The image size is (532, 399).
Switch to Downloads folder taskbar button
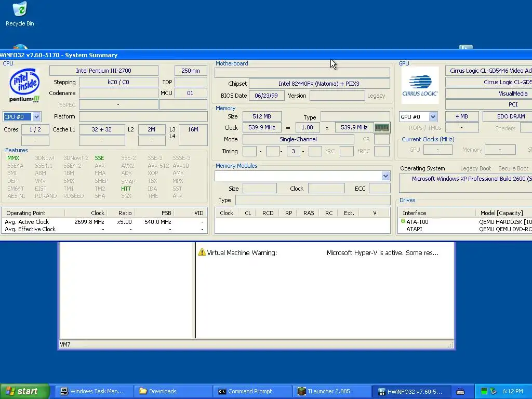coord(173,391)
